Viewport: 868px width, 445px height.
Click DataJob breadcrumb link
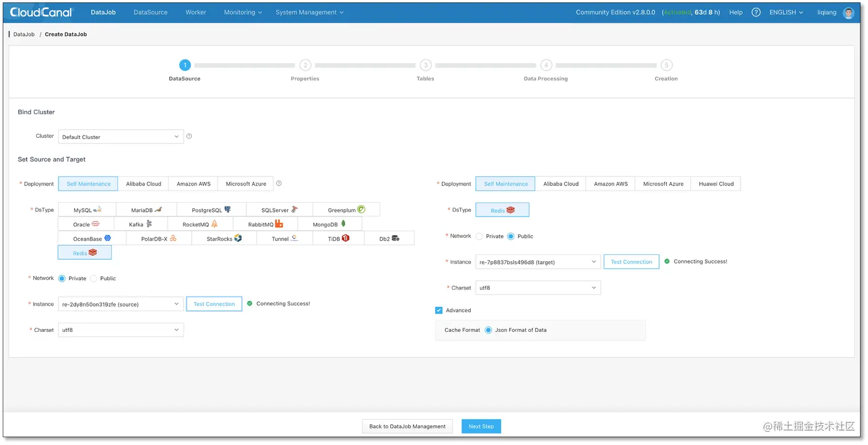24,34
